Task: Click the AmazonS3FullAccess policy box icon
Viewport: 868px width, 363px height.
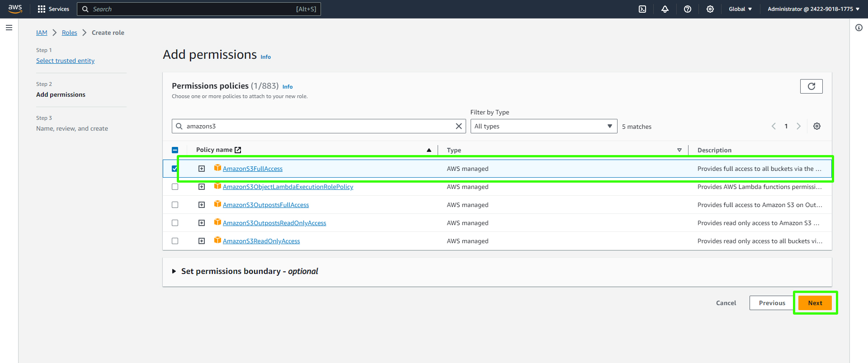Action: pyautogui.click(x=217, y=168)
